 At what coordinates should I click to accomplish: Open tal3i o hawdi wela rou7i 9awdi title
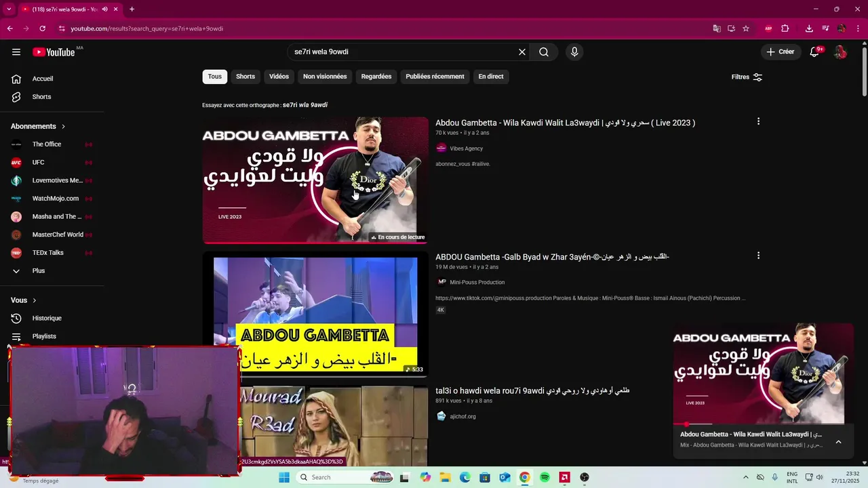coord(532,390)
